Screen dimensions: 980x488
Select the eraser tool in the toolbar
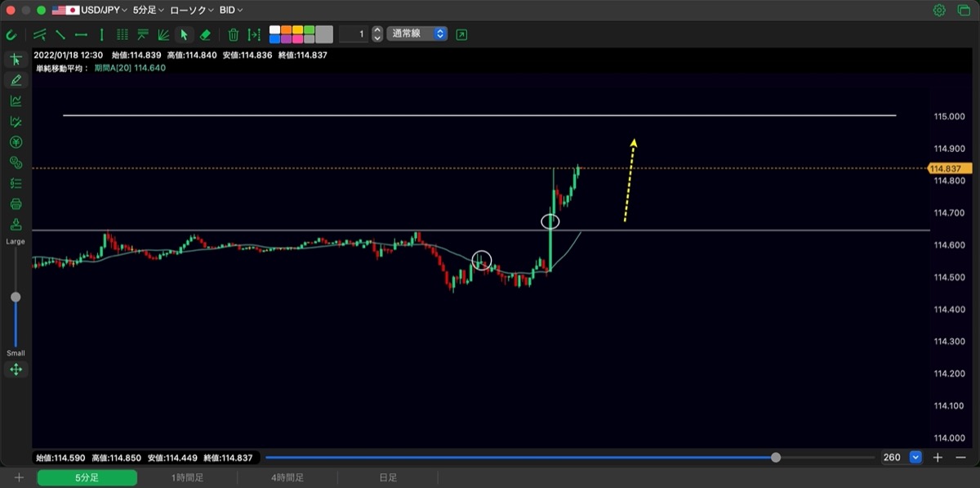205,34
